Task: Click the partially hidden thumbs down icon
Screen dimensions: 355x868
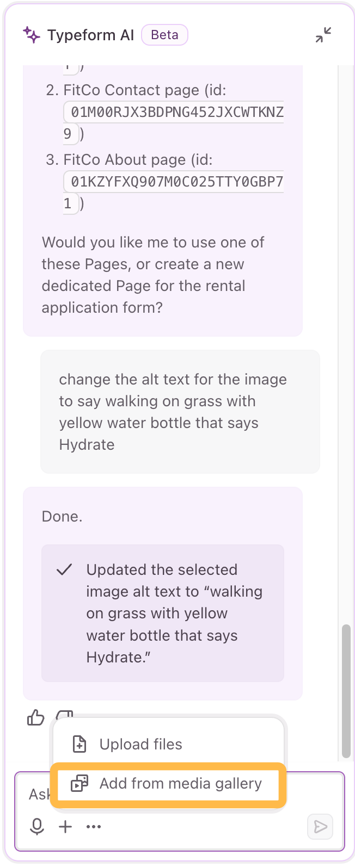Action: (64, 714)
